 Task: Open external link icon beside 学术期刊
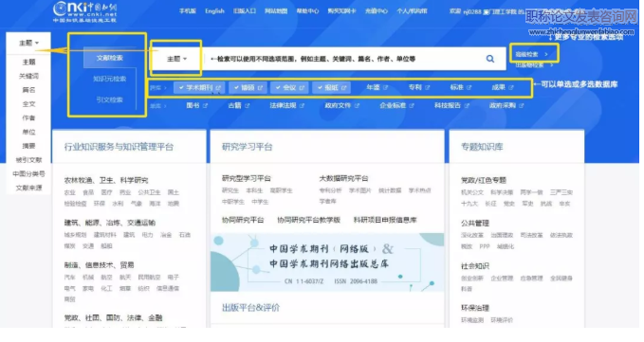[x=218, y=88]
